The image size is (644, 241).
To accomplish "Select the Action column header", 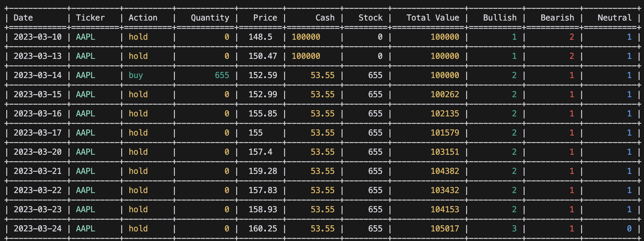I will 143,18.
